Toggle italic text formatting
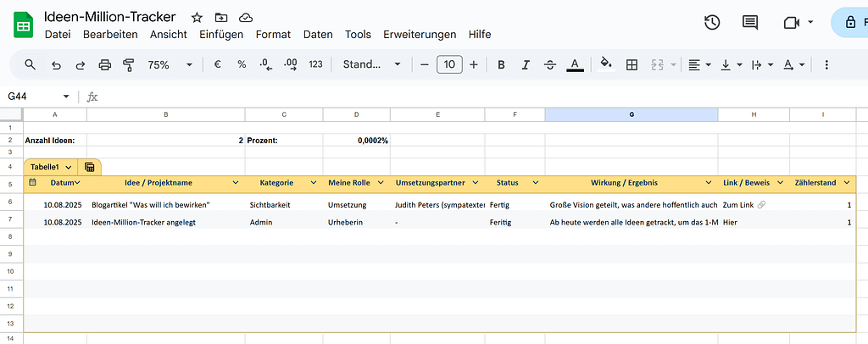This screenshot has height=344, width=868. click(x=526, y=64)
